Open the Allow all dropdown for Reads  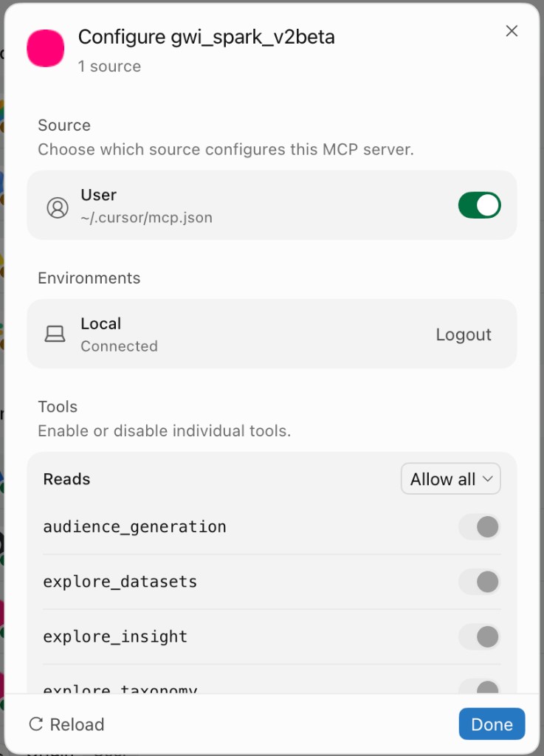pos(450,478)
